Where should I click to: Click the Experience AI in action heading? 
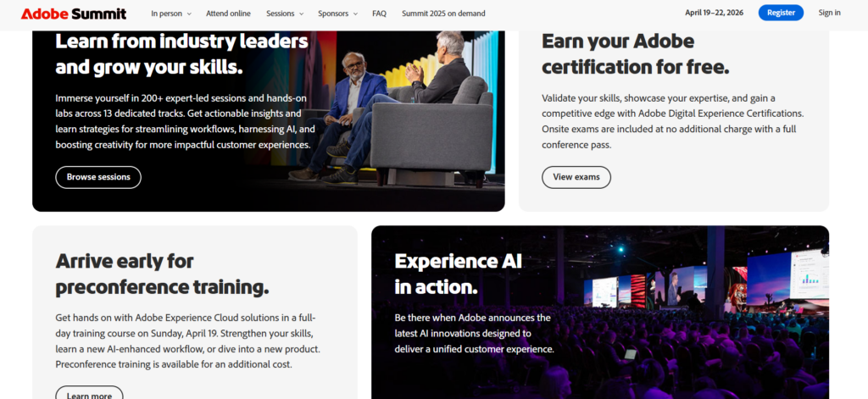click(459, 274)
